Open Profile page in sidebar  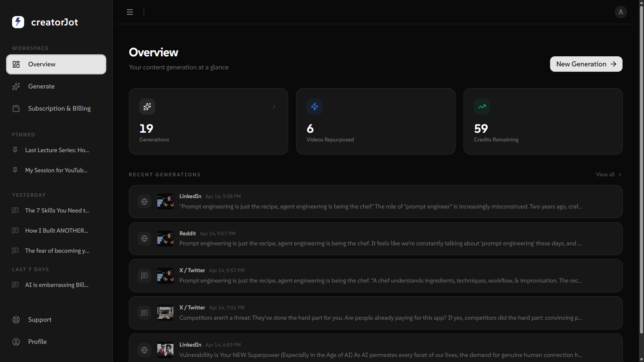[37, 342]
